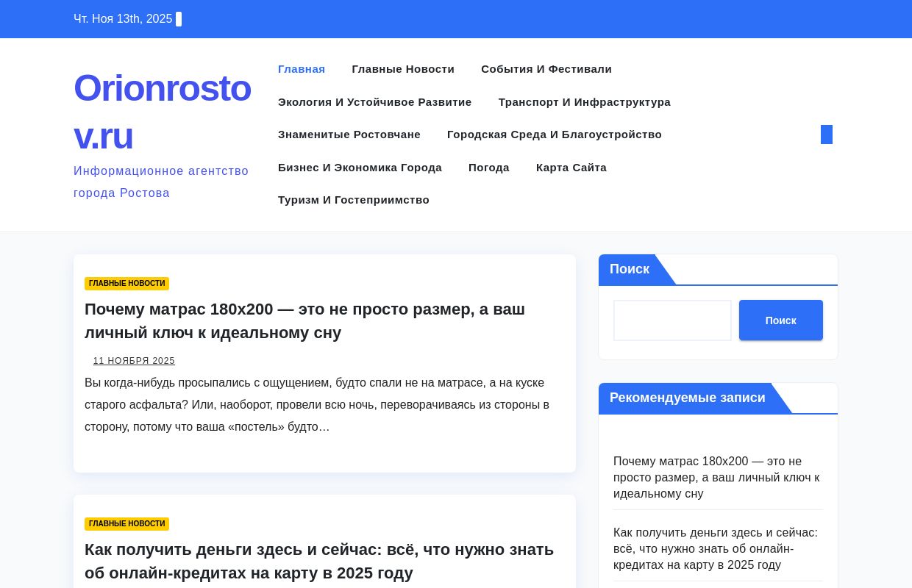
Task: Open Бизнес И Экономика Города
Action: (x=360, y=168)
